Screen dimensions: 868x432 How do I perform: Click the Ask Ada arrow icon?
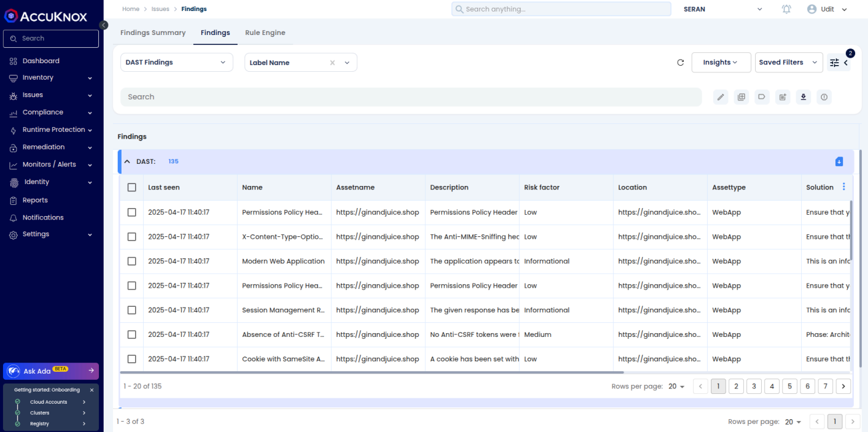(x=91, y=371)
